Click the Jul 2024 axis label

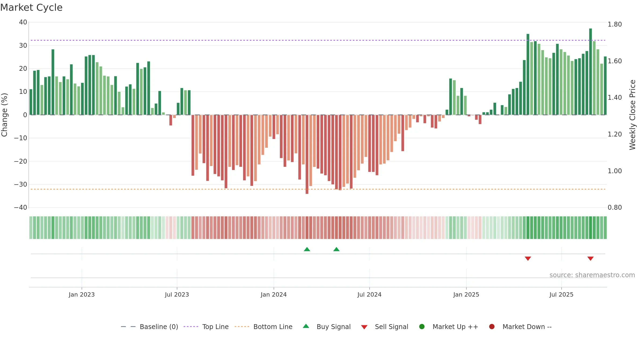click(x=369, y=295)
